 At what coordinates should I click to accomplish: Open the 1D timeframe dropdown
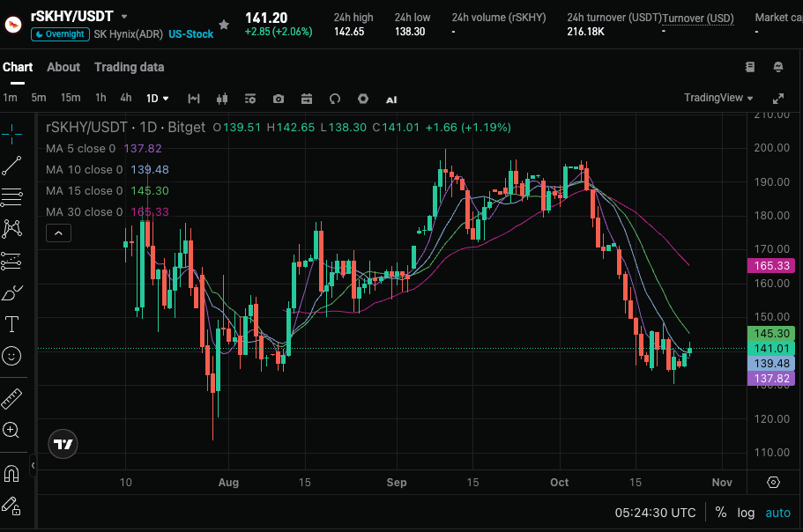click(x=157, y=99)
